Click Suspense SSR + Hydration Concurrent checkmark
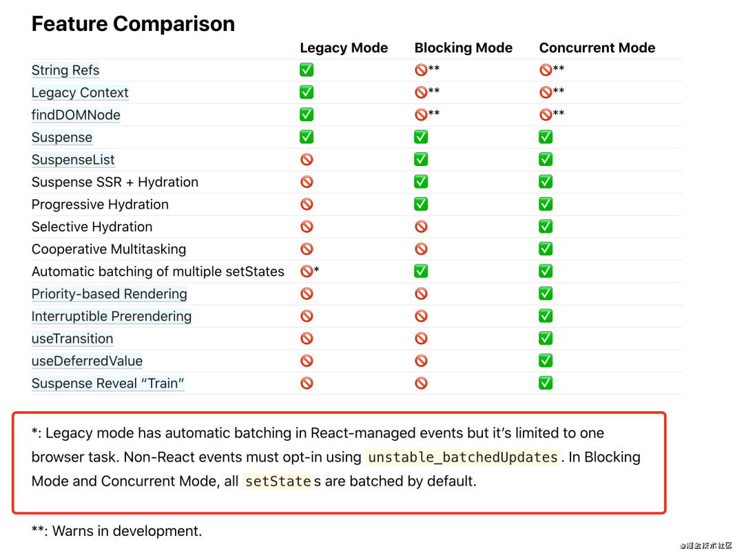 point(546,181)
